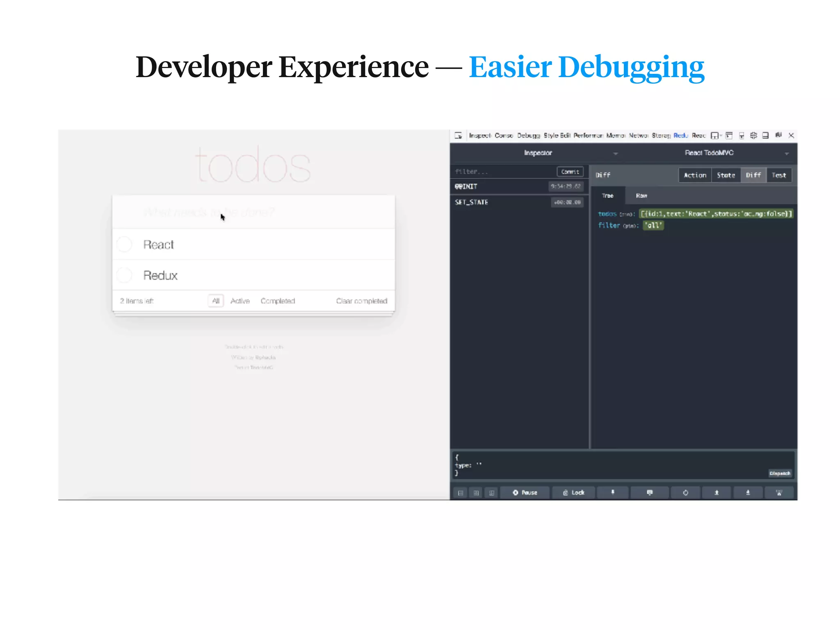This screenshot has height=630, width=840.
Task: Pause recording in Redux devtools
Action: (x=525, y=493)
